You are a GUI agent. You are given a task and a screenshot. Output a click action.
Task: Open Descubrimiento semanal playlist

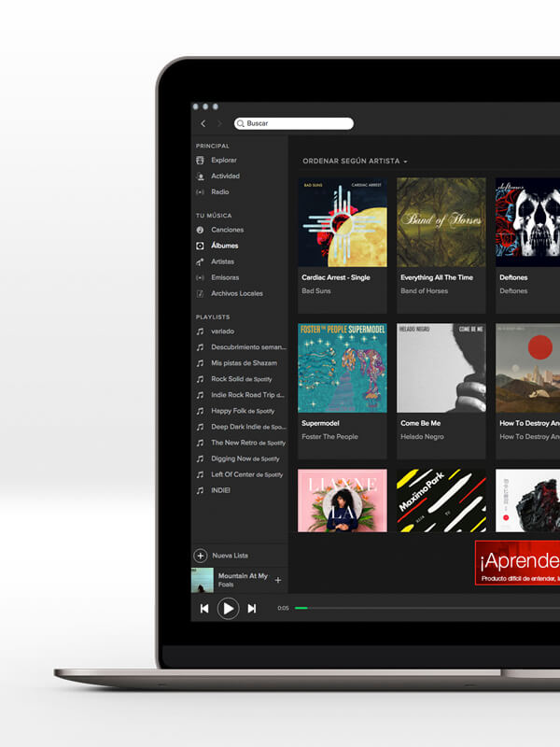tap(248, 346)
